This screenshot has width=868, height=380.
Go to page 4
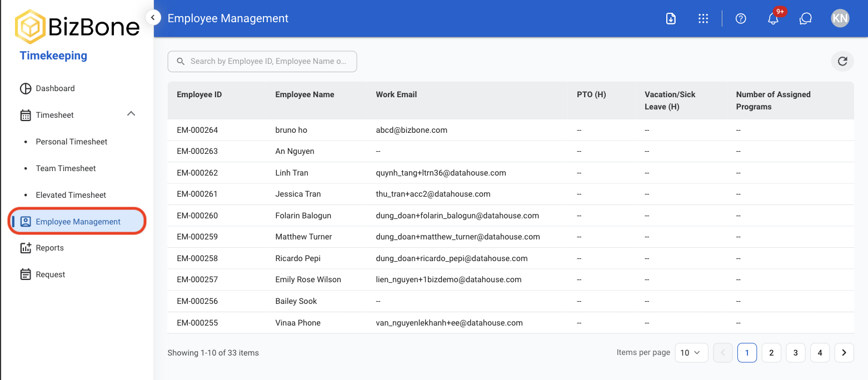point(820,353)
